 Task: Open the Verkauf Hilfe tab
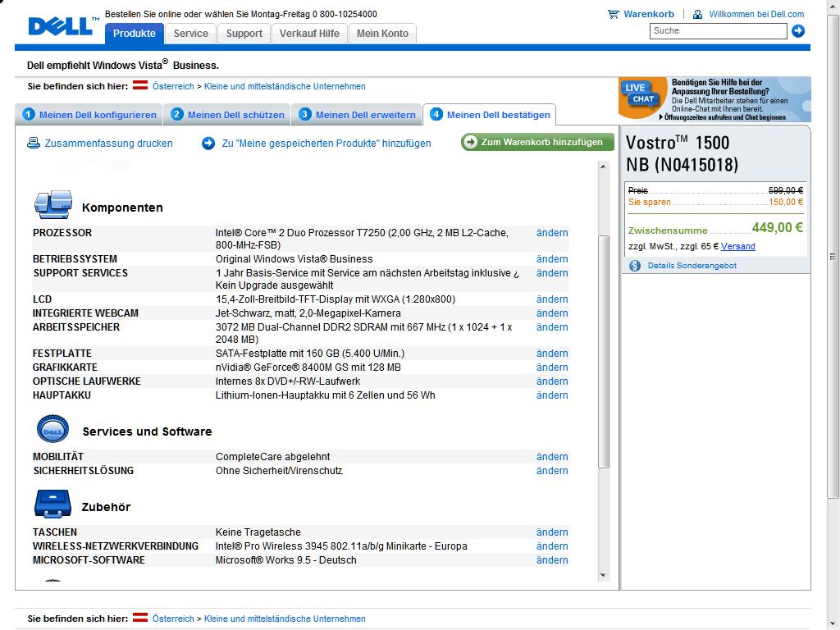[309, 33]
